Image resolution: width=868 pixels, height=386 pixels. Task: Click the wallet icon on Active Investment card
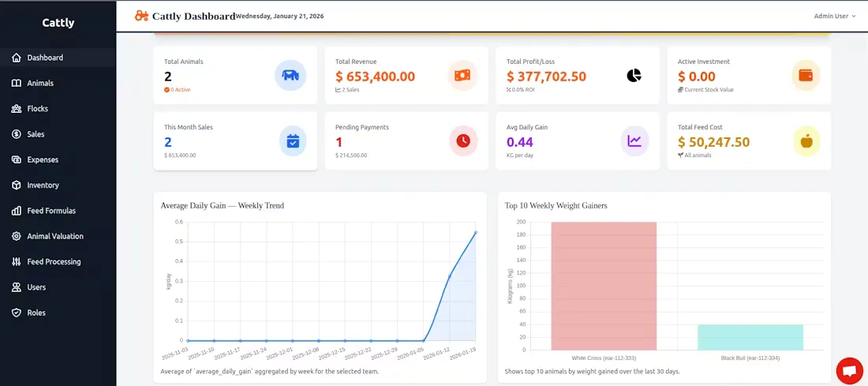pos(806,75)
